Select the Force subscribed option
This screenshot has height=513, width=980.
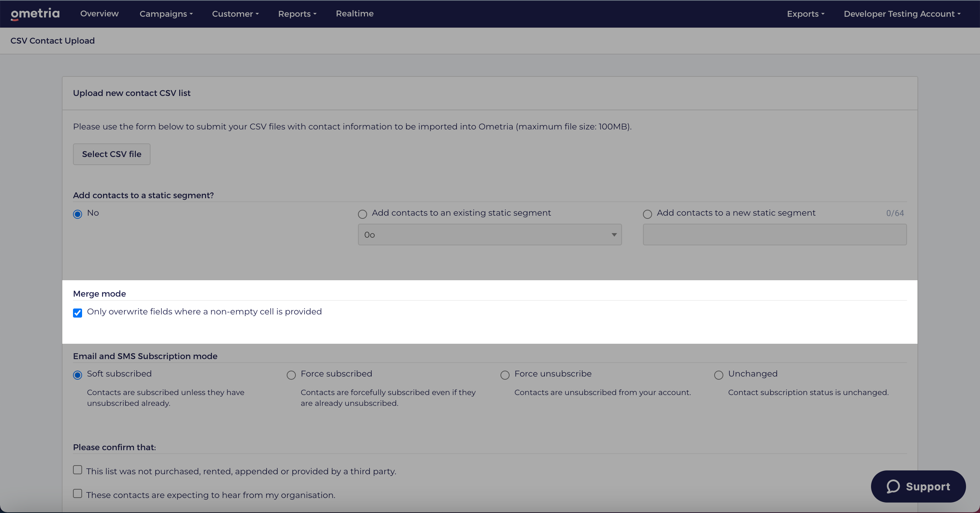(291, 375)
